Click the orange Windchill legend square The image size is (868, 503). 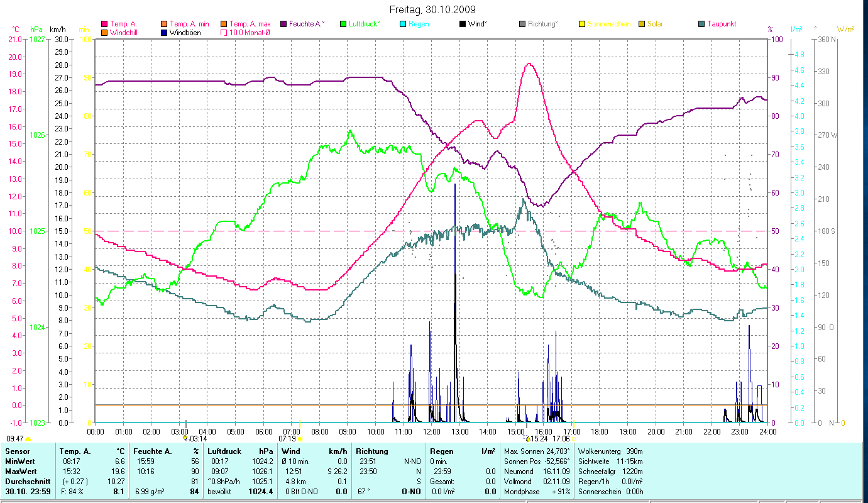104,32
